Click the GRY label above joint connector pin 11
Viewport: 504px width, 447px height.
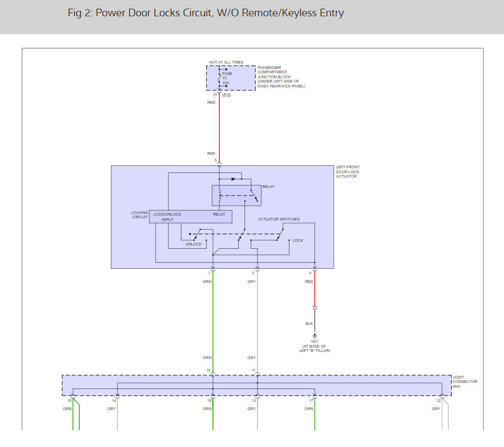coord(251,358)
